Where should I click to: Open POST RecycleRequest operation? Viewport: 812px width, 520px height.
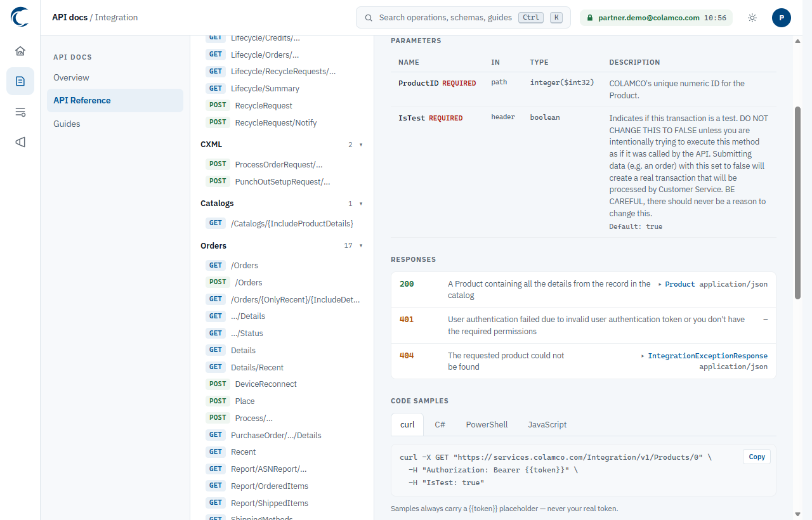coord(282,105)
